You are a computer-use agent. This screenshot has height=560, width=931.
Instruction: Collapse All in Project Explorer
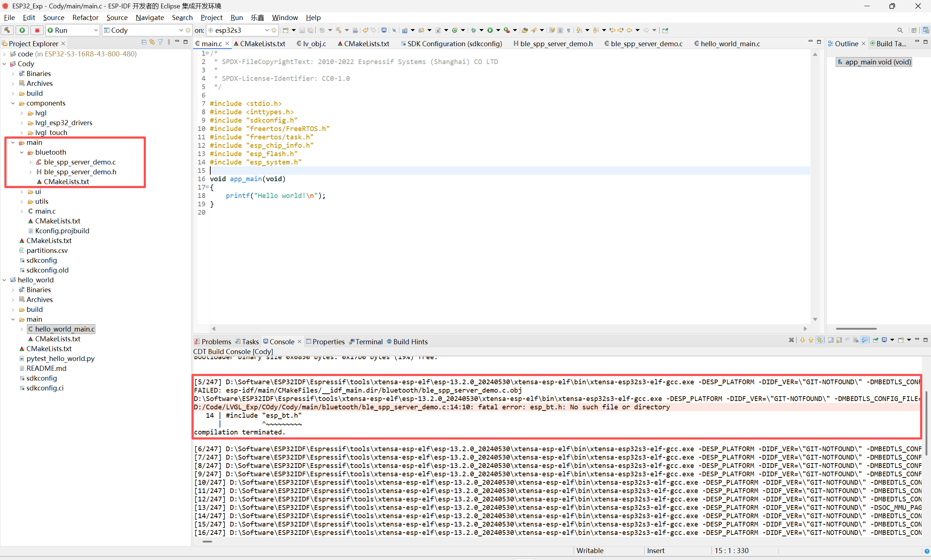144,42
